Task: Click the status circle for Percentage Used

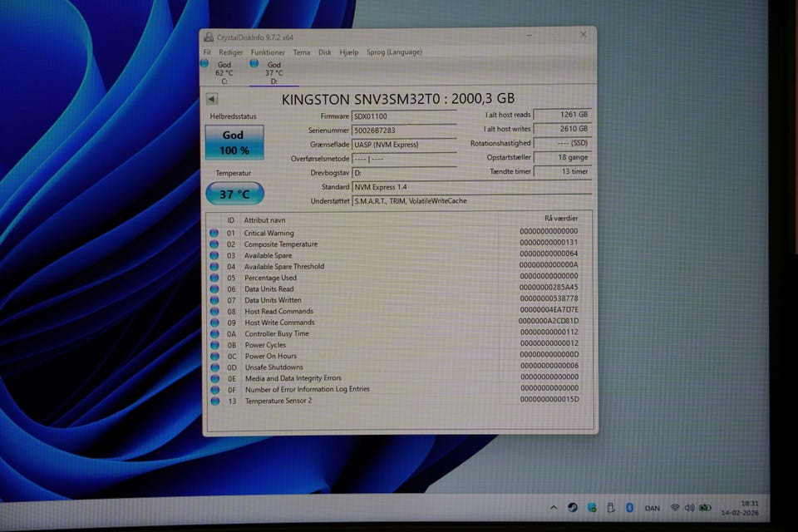Action: (214, 278)
